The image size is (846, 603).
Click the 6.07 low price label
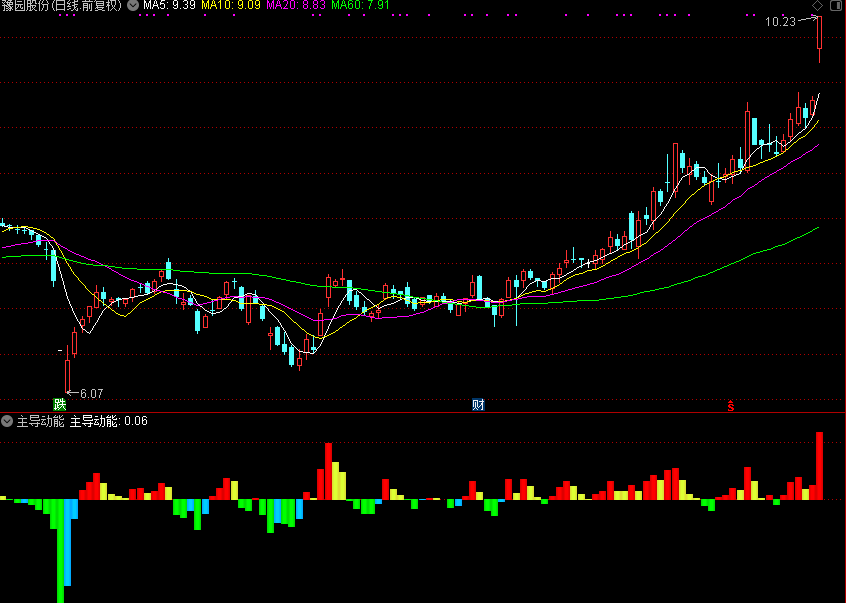pyautogui.click(x=92, y=393)
